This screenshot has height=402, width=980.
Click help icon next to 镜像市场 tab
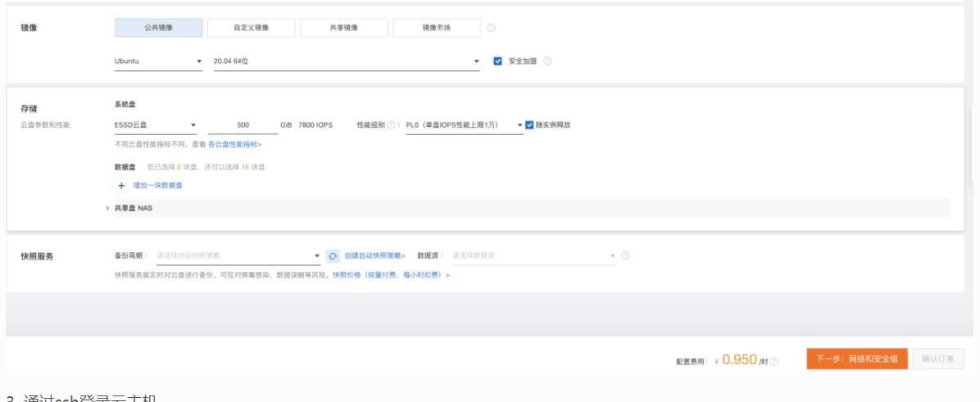(x=491, y=28)
